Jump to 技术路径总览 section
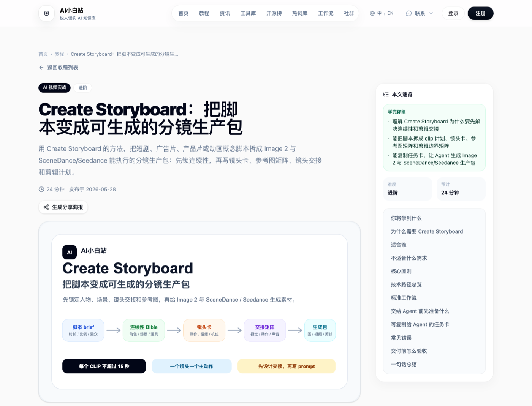This screenshot has height=406, width=532. pyautogui.click(x=406, y=285)
